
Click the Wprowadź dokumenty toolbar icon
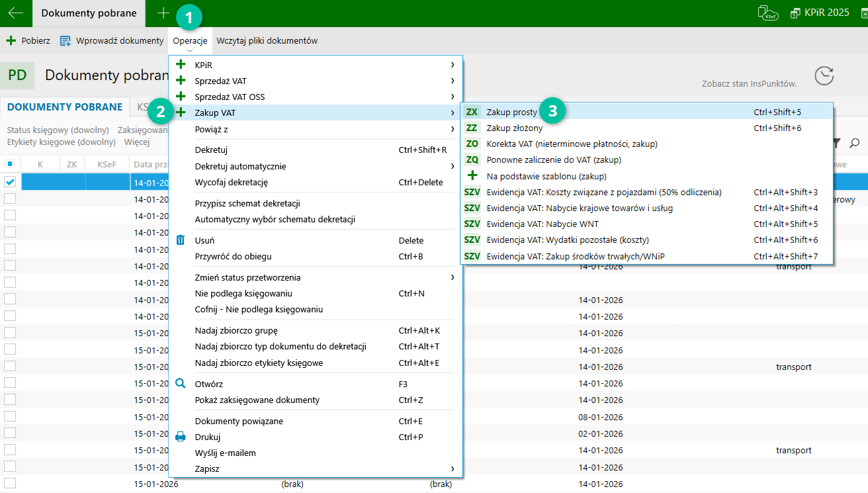pos(65,41)
